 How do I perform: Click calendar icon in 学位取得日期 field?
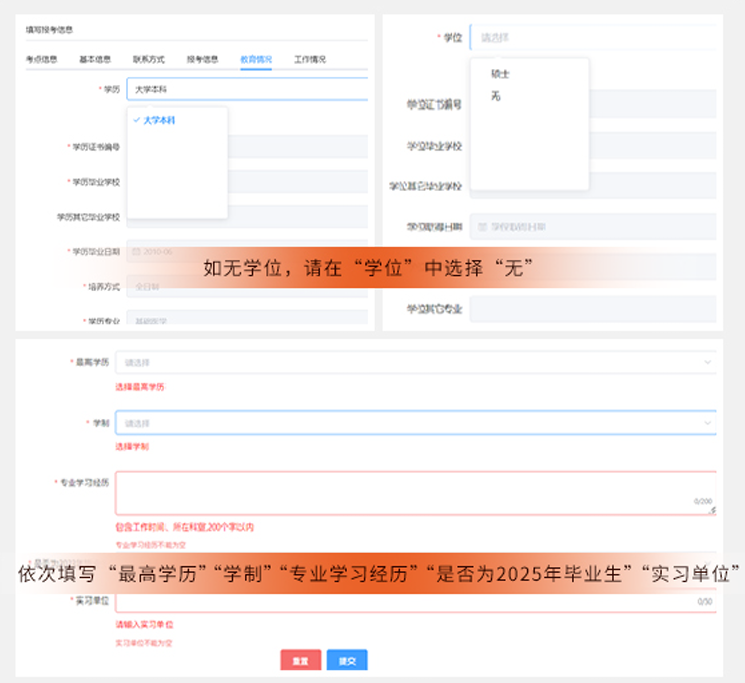480,227
